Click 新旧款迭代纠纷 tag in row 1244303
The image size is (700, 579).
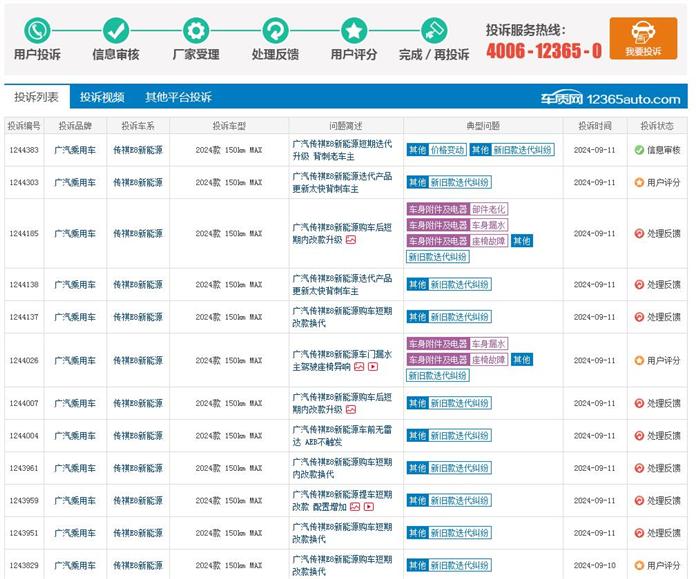pos(459,183)
